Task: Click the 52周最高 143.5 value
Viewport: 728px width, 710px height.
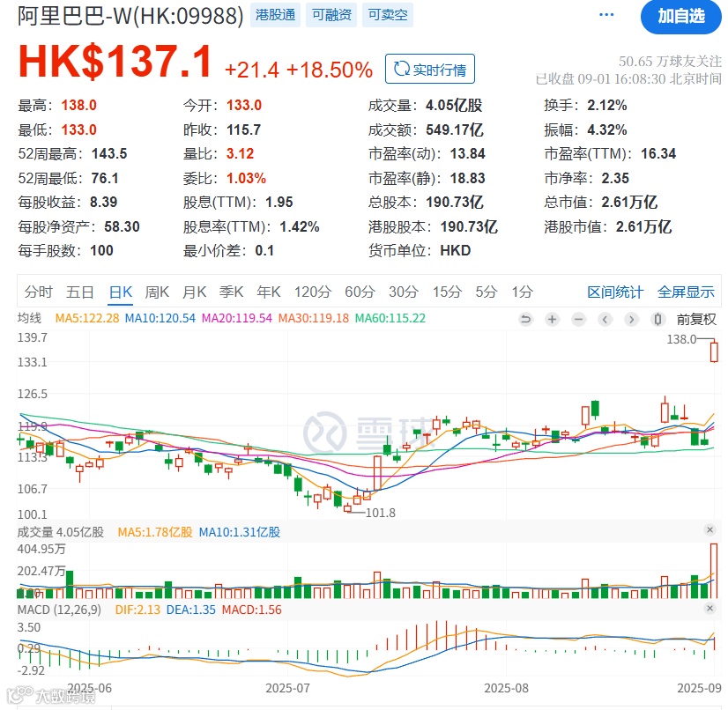Action: [109, 153]
